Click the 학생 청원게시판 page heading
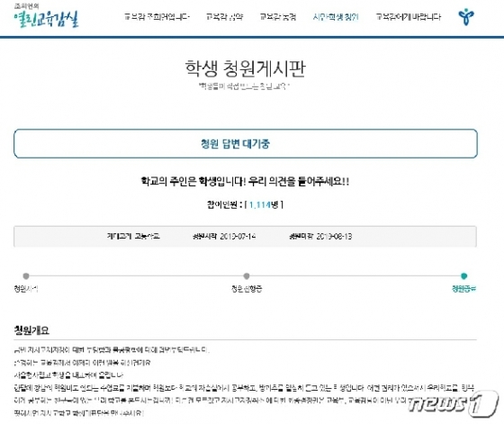Image resolution: width=504 pixels, height=424 pixels. [245, 68]
